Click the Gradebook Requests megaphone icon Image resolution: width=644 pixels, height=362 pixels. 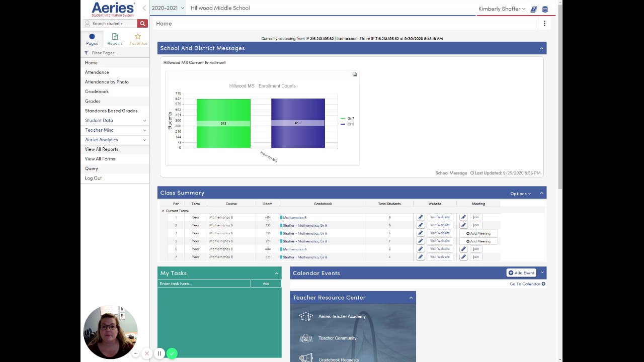306,358
